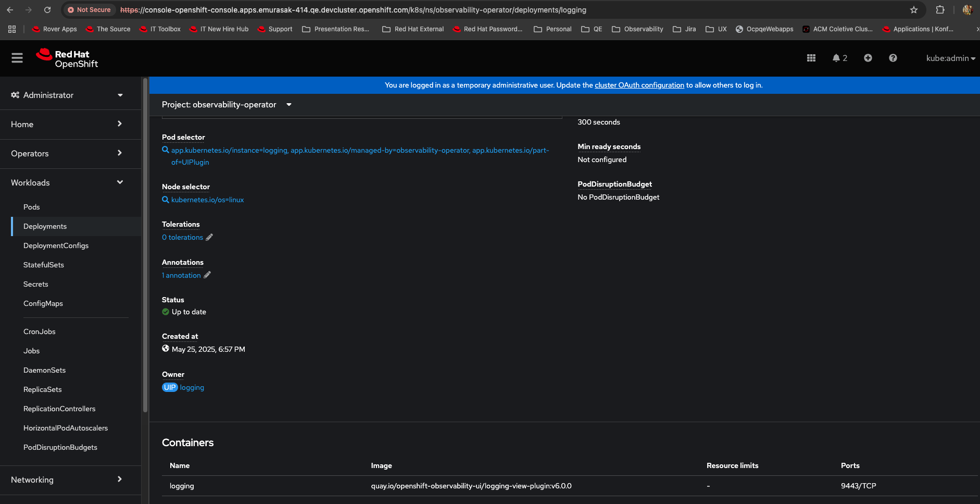Open the browser apps grid shortcut
The height and width of the screenshot is (504, 980).
[x=12, y=29]
